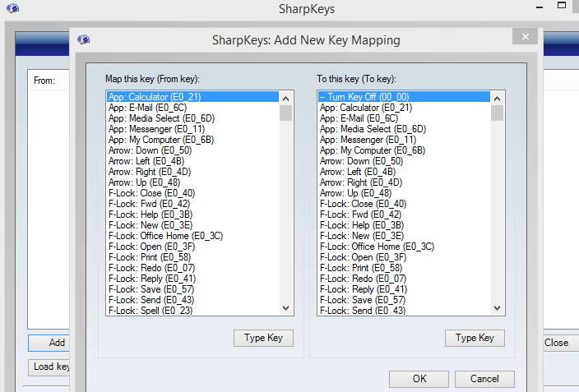Minimize the SharpKeys main window
Image resolution: width=579 pixels, height=392 pixels.
[540, 7]
